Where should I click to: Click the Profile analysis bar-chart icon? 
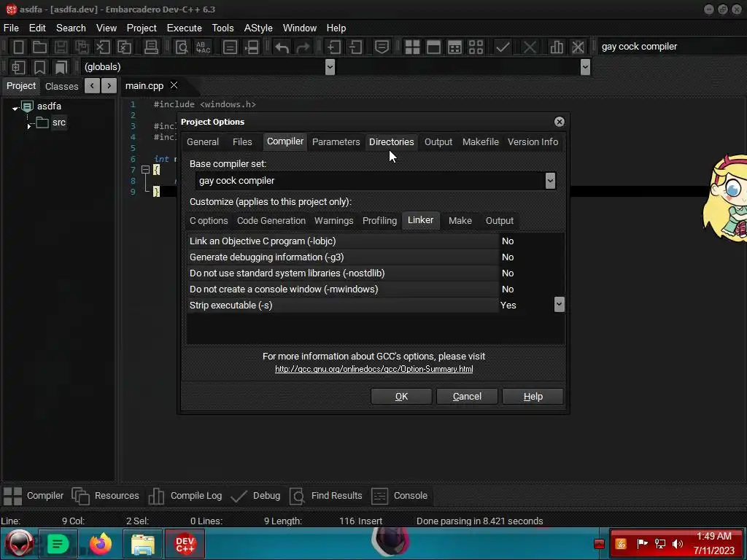tap(557, 47)
